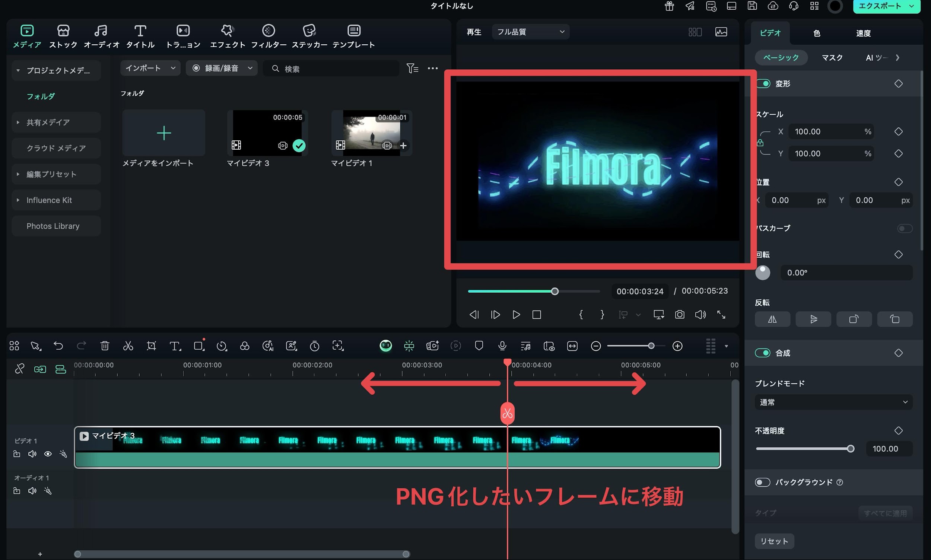Screen dimensions: 931x560
Task: Open クラウド メディア in sidebar
Action: [x=56, y=148]
